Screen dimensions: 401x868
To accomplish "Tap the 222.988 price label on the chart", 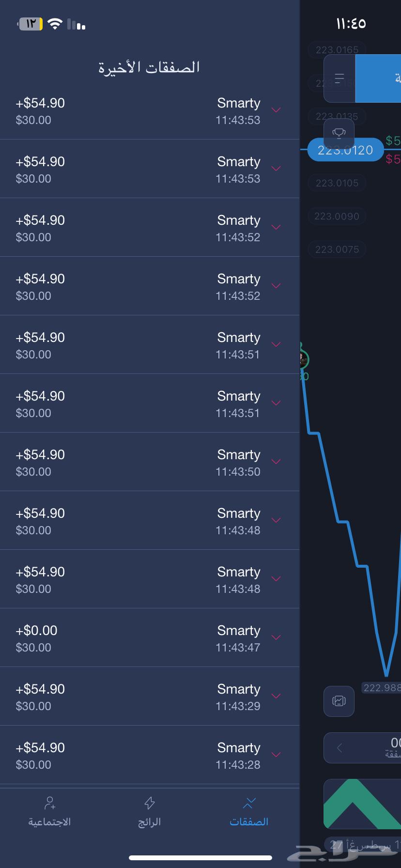I will pyautogui.click(x=381, y=688).
